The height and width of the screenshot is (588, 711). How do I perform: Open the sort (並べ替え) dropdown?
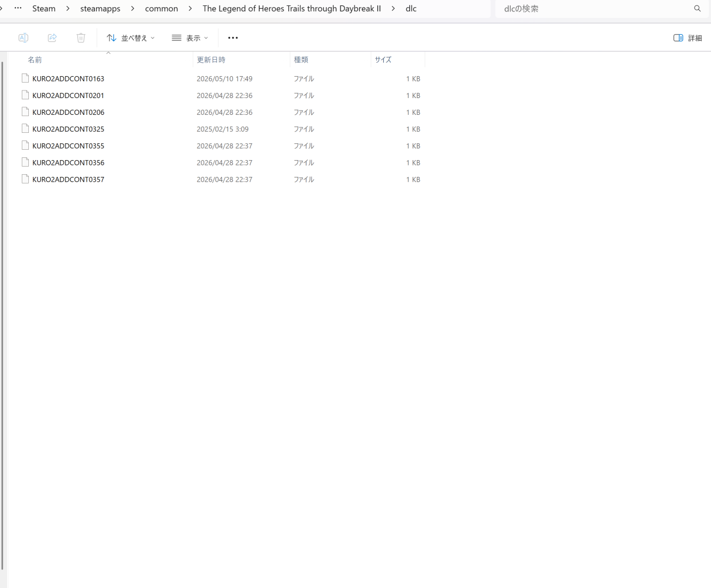point(131,38)
